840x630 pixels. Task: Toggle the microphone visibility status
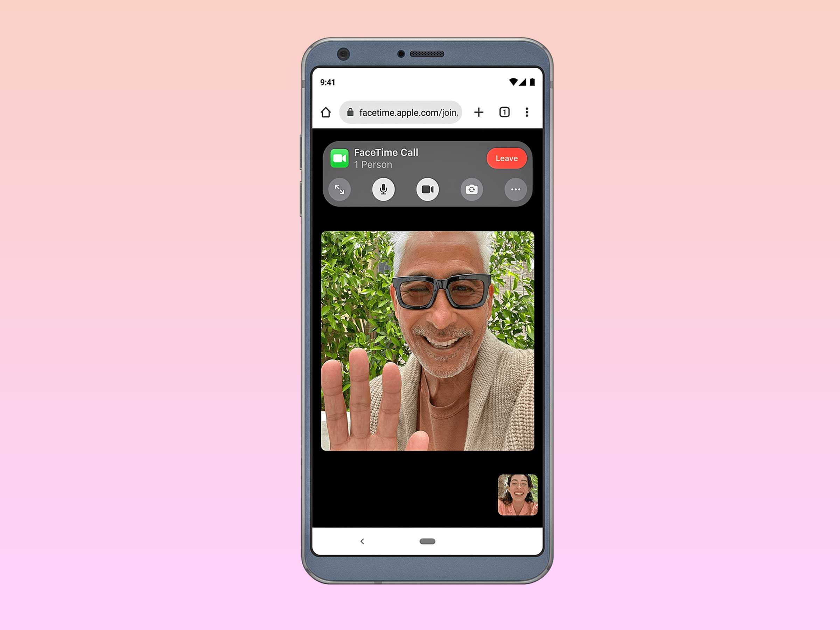(x=382, y=189)
